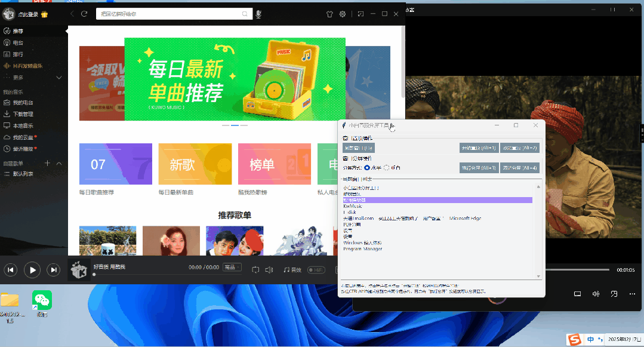This screenshot has height=347, width=644.
Task: Change playback loop mode icon
Action: click(x=255, y=269)
